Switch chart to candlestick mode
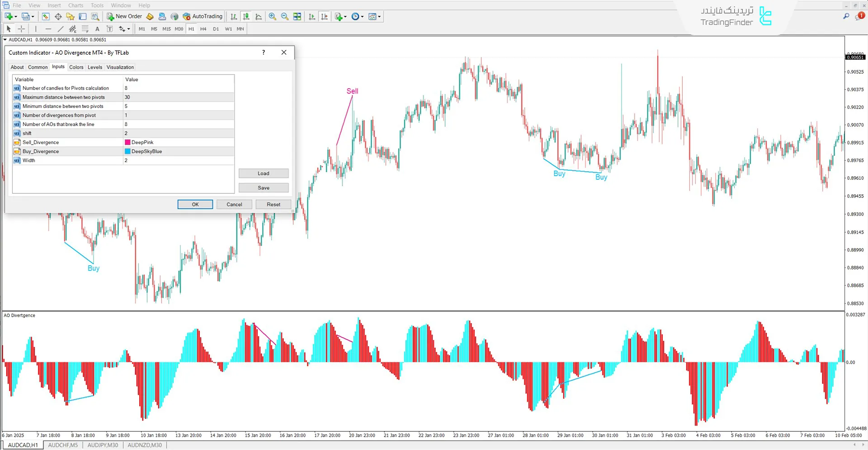 (246, 16)
